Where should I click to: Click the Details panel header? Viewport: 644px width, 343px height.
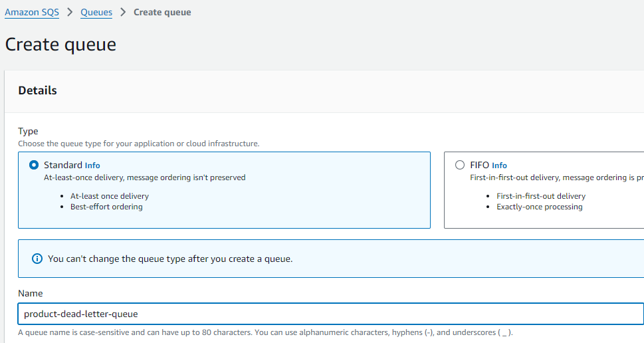[x=37, y=90]
